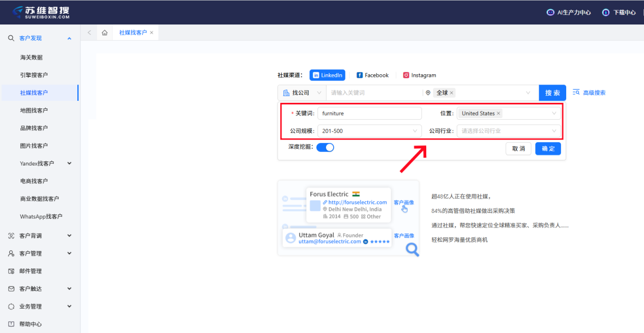Remove the United States location tag
Image resolution: width=644 pixels, height=333 pixels.
(499, 114)
